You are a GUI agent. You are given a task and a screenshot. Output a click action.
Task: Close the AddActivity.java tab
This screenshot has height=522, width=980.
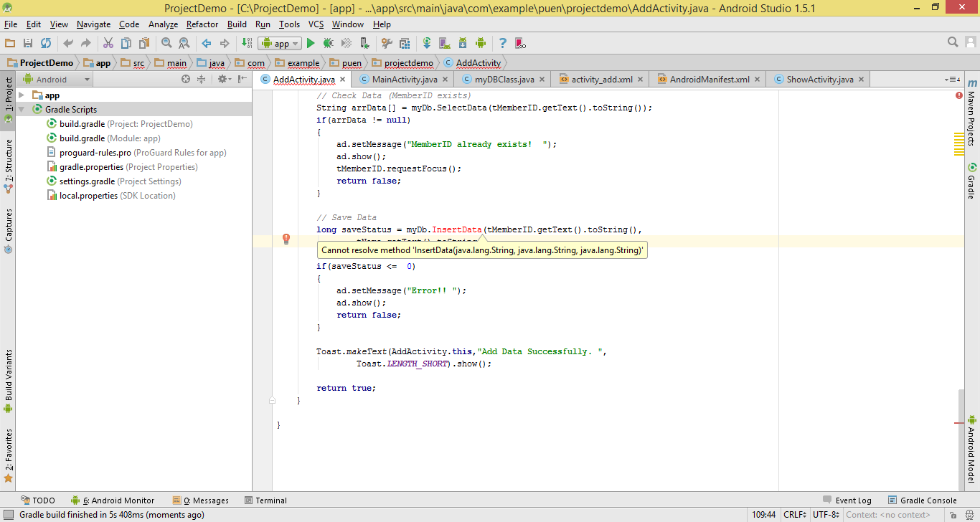(342, 80)
